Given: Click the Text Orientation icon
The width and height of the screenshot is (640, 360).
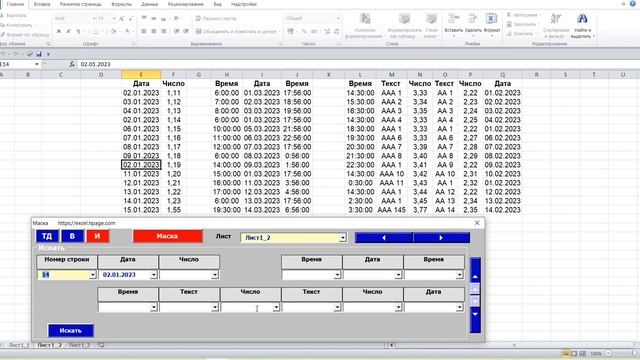Looking at the screenshot, I should [177, 18].
